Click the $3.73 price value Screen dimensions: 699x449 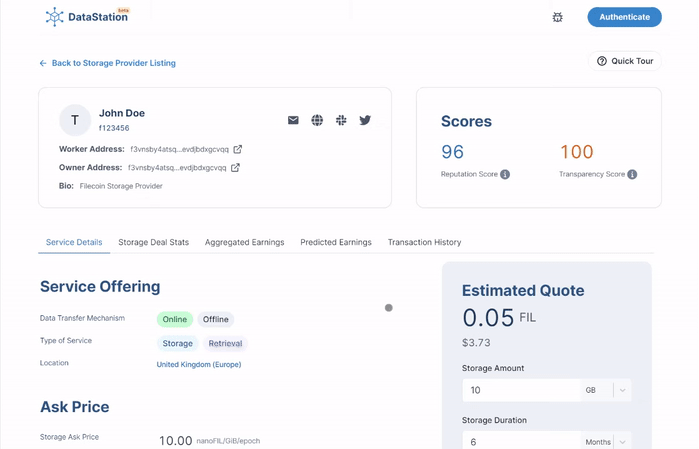(x=476, y=343)
